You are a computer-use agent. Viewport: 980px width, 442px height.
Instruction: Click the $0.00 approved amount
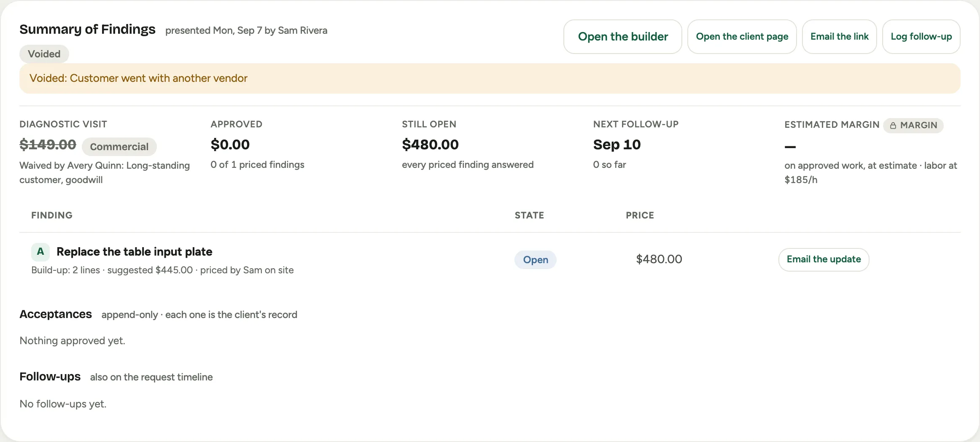click(x=230, y=145)
